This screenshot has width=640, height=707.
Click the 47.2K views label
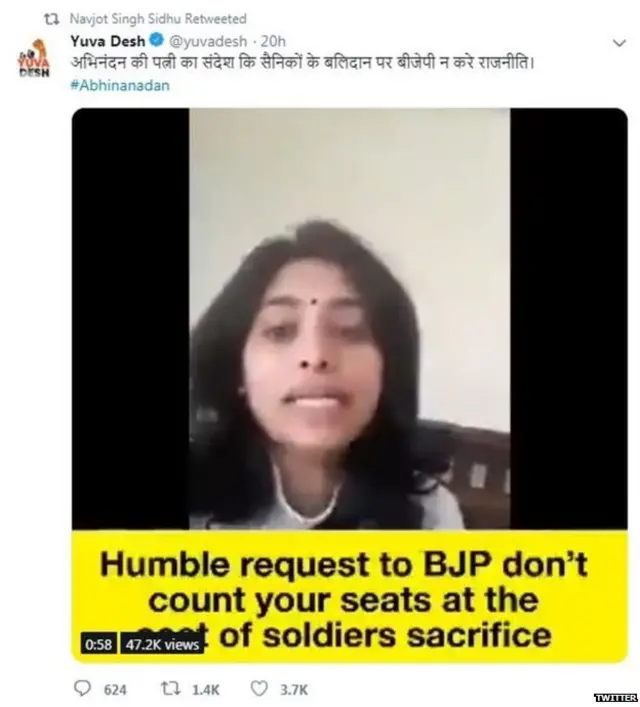162,644
